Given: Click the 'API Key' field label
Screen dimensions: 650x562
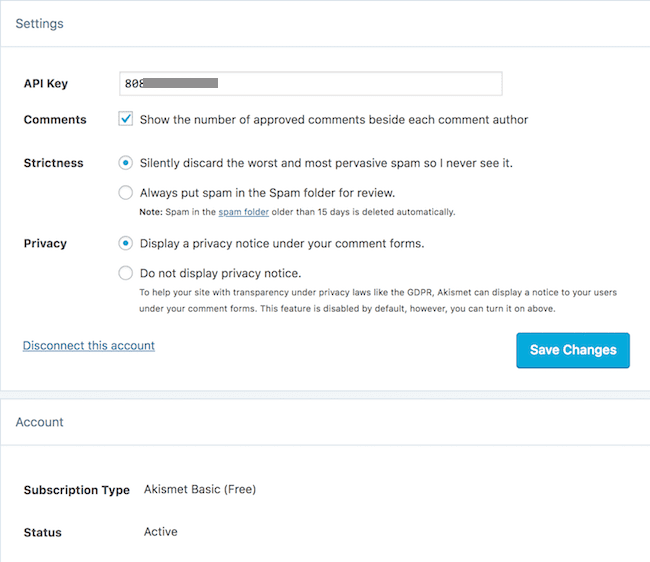Looking at the screenshot, I should coord(46,84).
